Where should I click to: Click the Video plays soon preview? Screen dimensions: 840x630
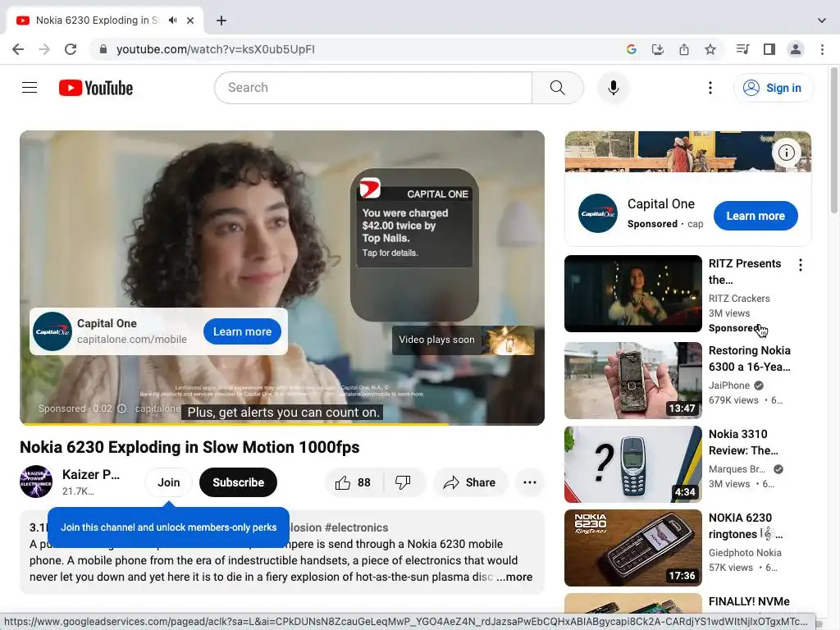463,340
